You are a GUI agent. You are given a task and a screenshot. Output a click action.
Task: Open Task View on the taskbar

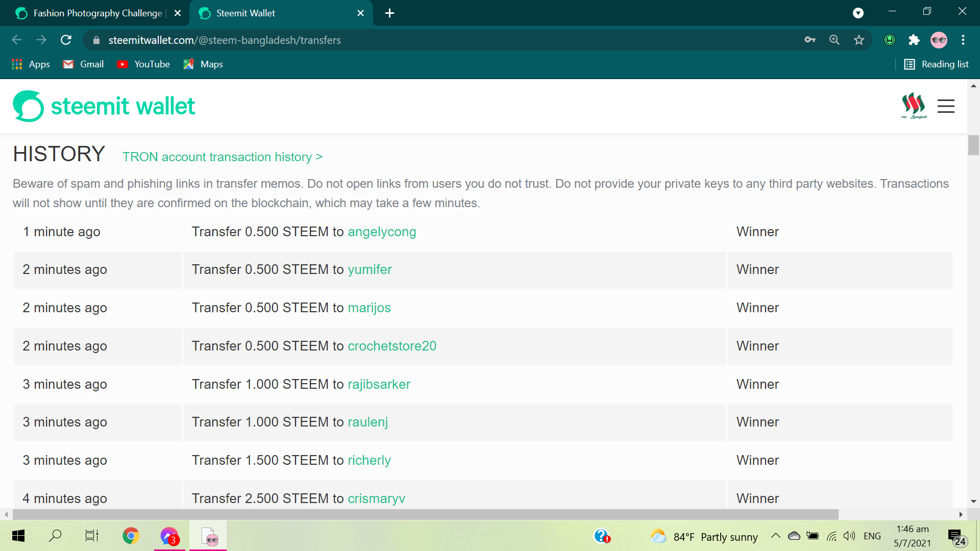pos(92,536)
